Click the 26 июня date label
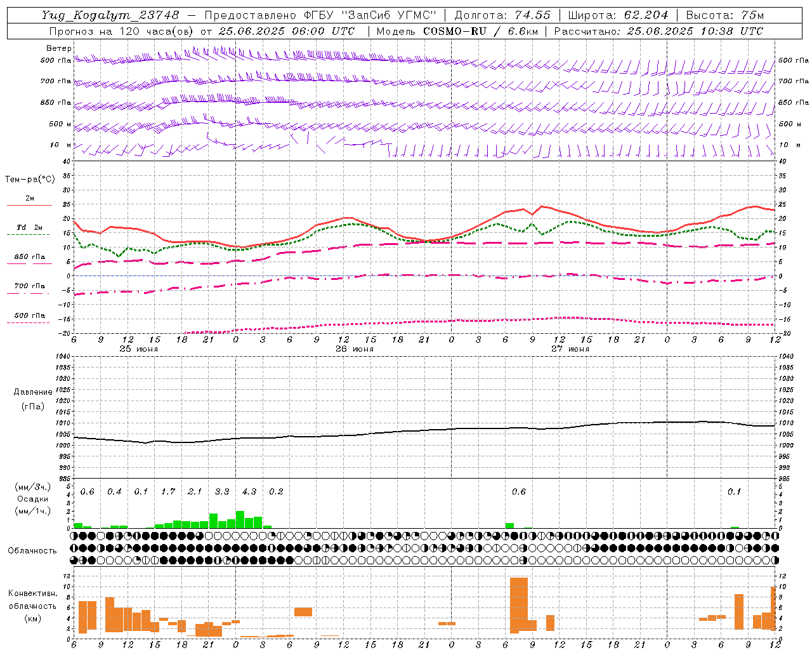The height and width of the screenshot is (650, 812). pyautogui.click(x=354, y=349)
